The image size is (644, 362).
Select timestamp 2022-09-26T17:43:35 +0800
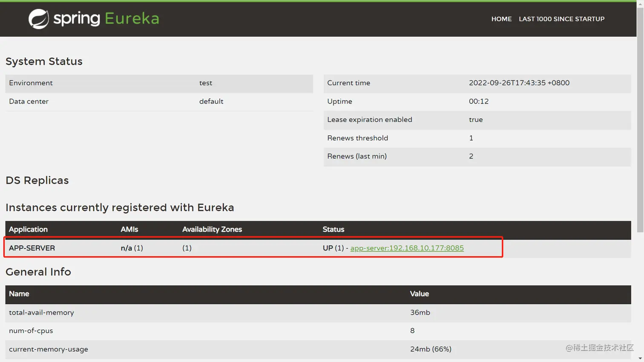(x=519, y=83)
